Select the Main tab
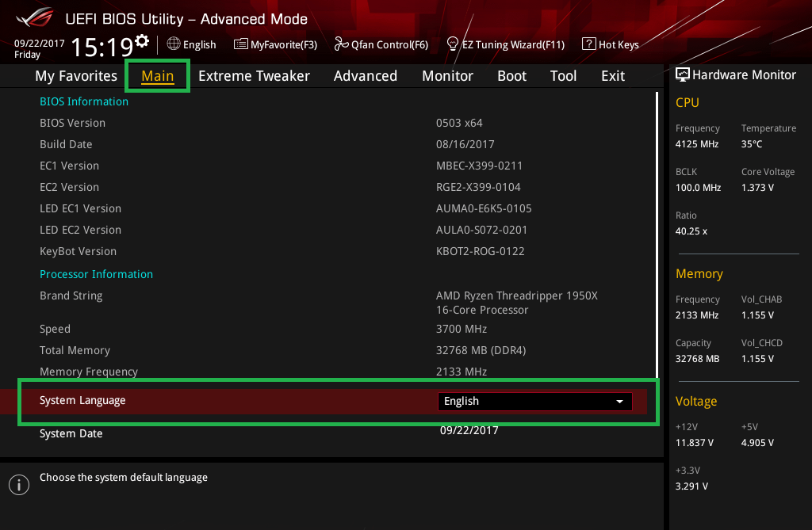This screenshot has height=530, width=812. pos(158,76)
